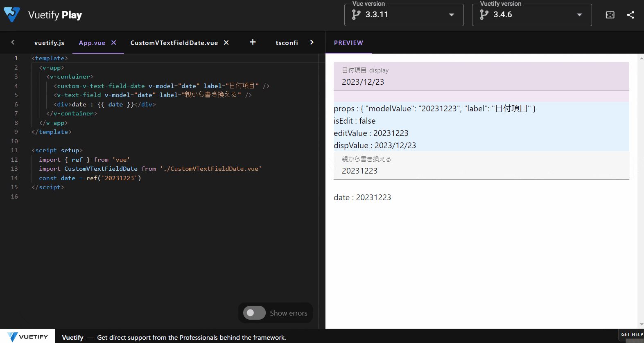Image resolution: width=644 pixels, height=343 pixels.
Task: Toggle the Show errors switch
Action: click(254, 313)
